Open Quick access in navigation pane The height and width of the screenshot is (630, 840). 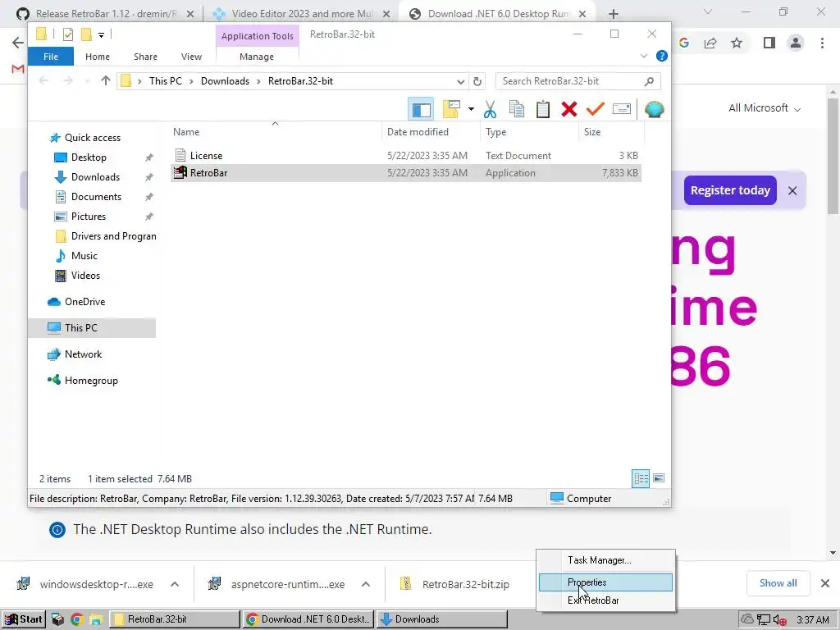pos(93,138)
